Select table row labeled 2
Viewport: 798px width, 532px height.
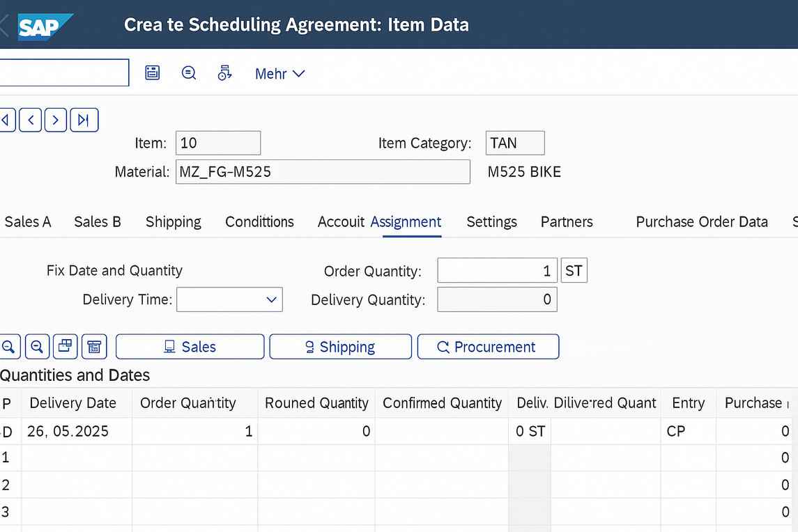pos(6,485)
